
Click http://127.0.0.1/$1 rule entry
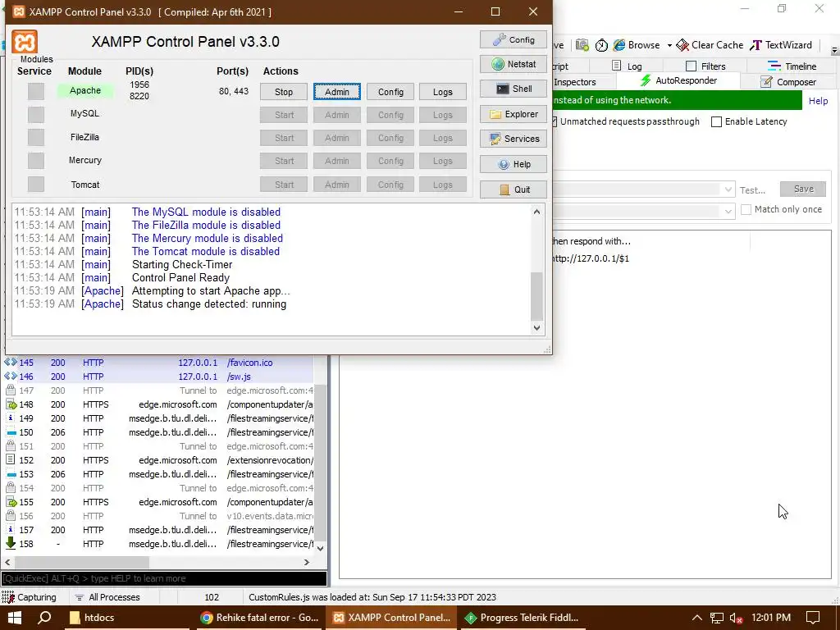591,258
